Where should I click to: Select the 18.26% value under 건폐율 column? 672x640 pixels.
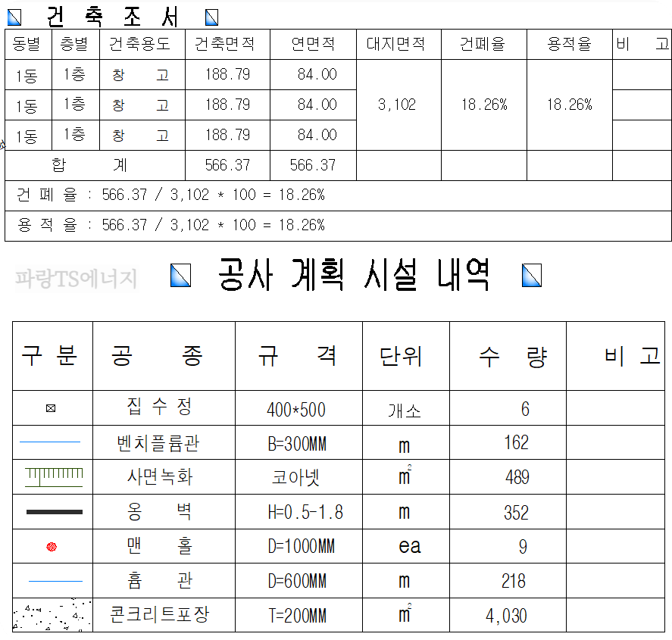coord(484,105)
